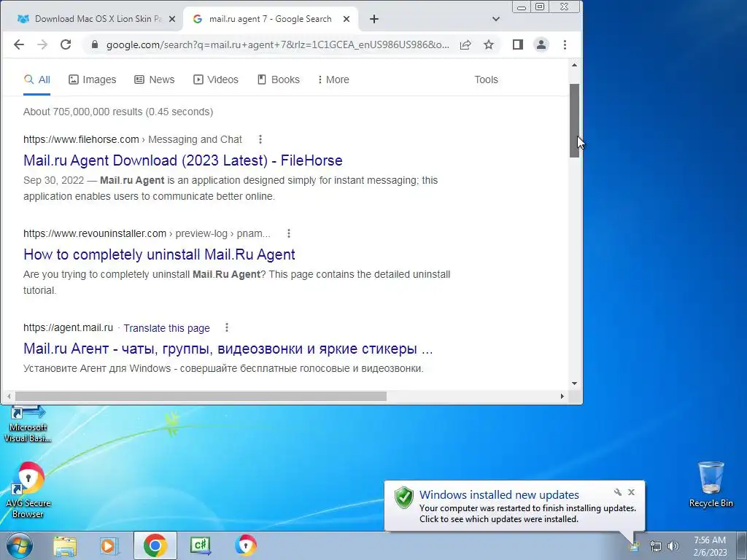Open How to completely uninstall Mail.Ru Agent

click(159, 254)
